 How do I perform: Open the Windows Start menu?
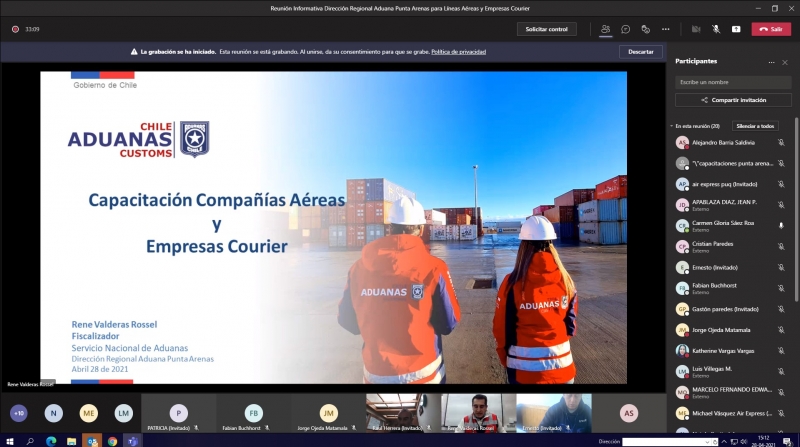pos(9,441)
